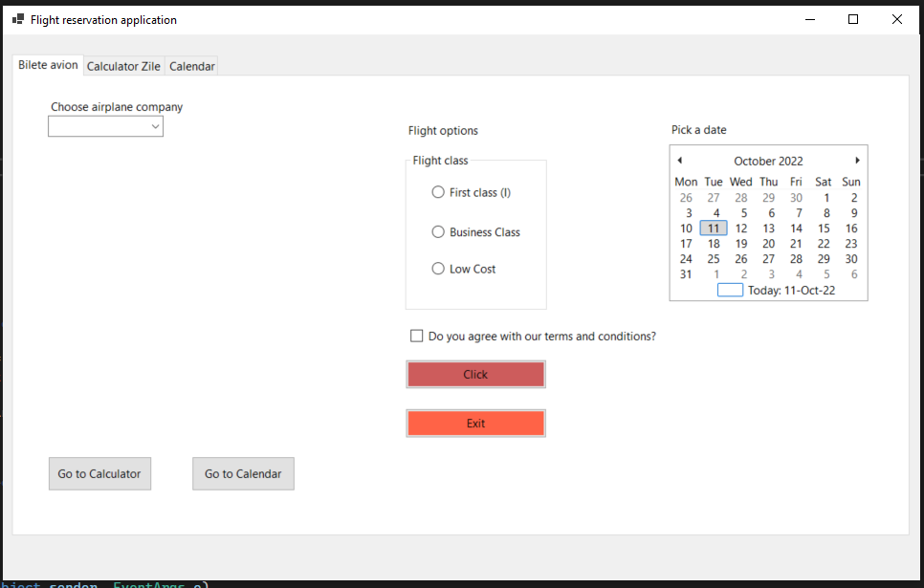Agree to the terms and conditions
This screenshot has height=588, width=924.
[416, 336]
